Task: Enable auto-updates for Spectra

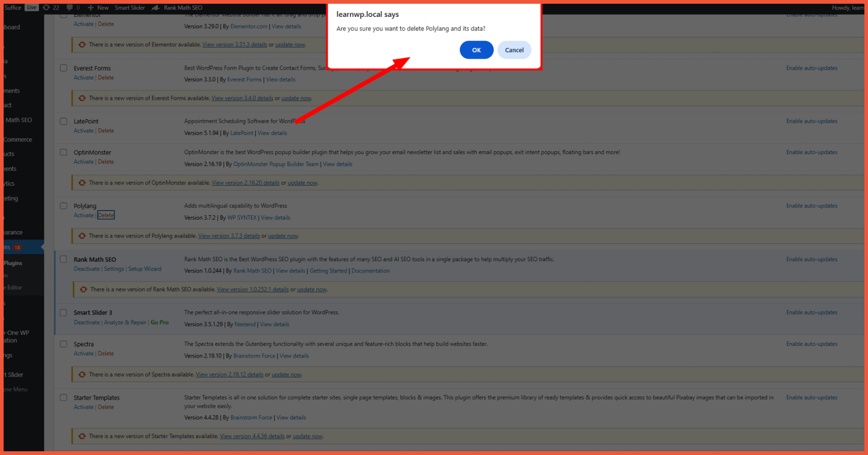Action: [812, 344]
